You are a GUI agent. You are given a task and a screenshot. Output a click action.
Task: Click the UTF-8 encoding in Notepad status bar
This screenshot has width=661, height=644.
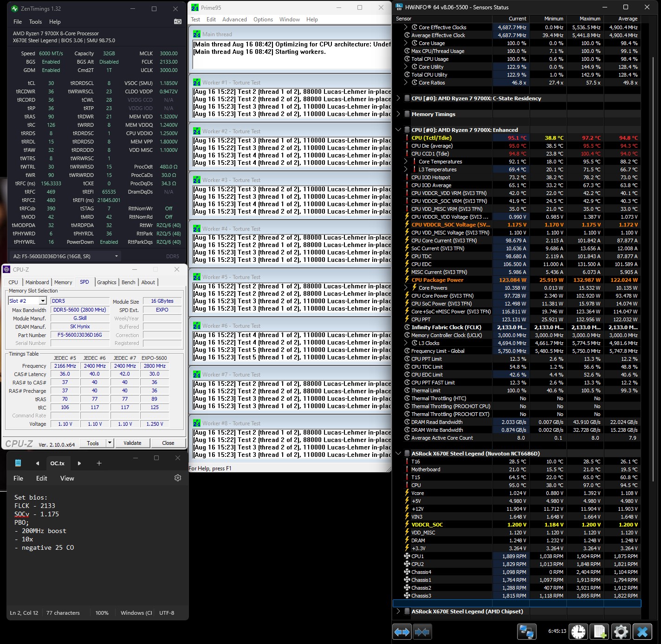(x=167, y=613)
